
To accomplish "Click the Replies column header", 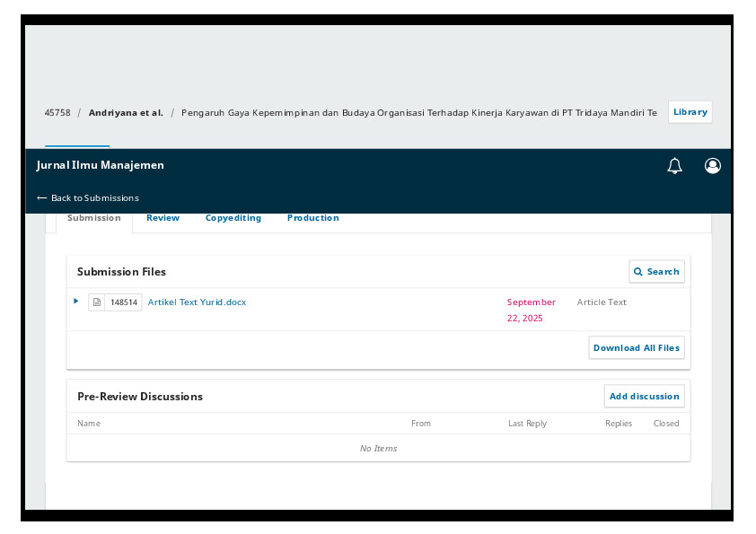I will point(619,423).
